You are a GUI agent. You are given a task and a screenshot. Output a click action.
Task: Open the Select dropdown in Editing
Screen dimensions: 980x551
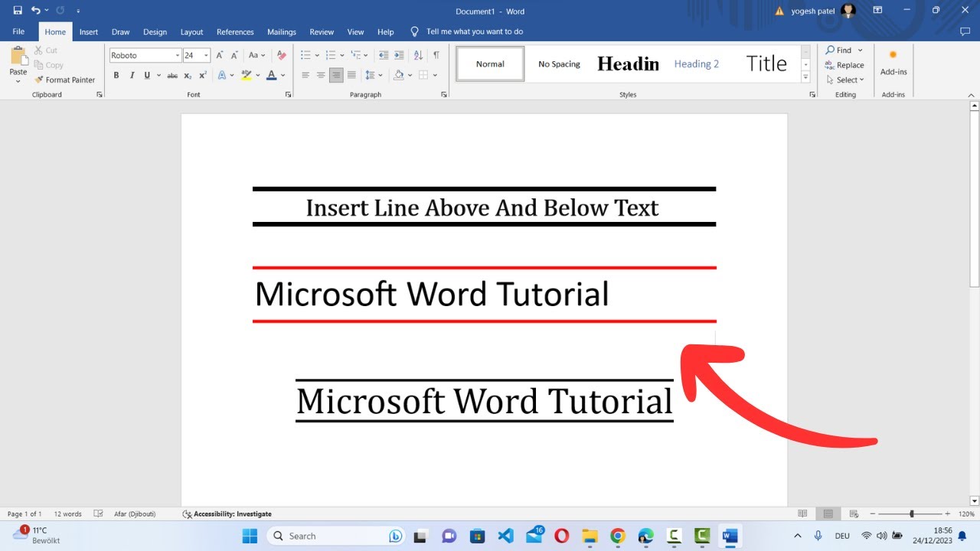844,80
